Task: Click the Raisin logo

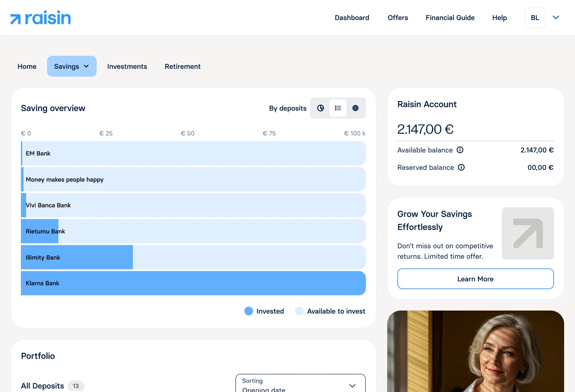Action: tap(41, 18)
